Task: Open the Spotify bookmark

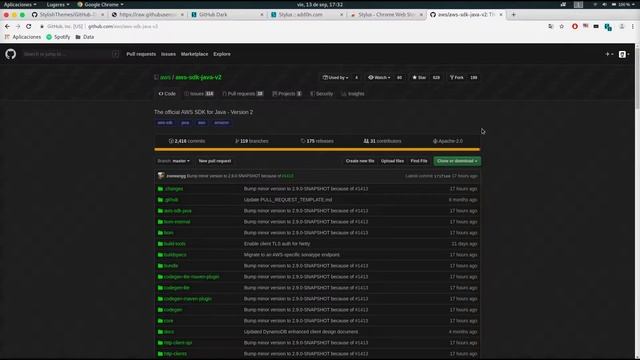Action: [58, 37]
